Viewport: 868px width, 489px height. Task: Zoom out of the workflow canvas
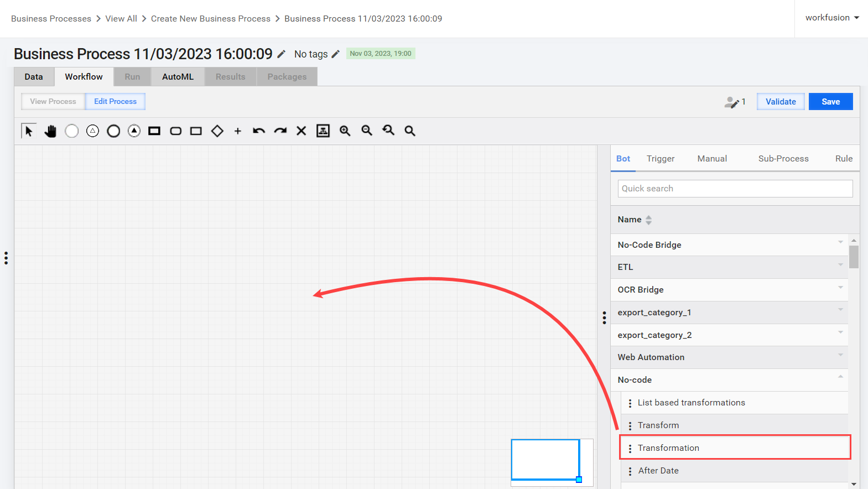(367, 131)
